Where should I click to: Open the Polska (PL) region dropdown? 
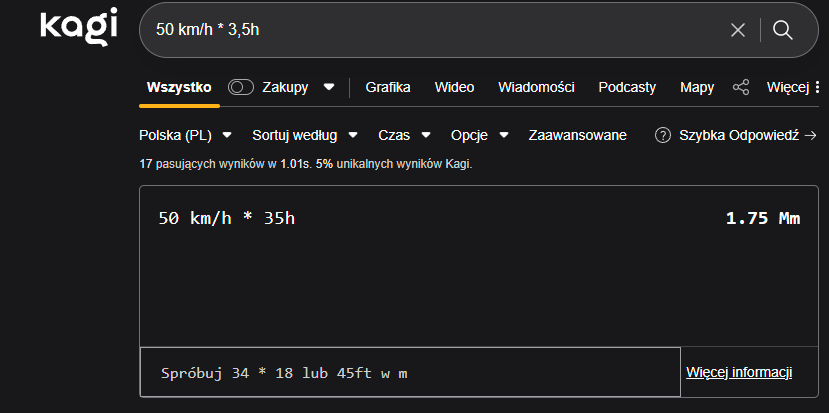coord(185,135)
